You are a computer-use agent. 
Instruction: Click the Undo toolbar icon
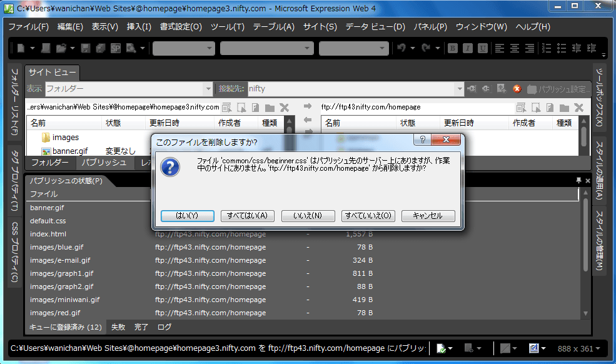[401, 48]
